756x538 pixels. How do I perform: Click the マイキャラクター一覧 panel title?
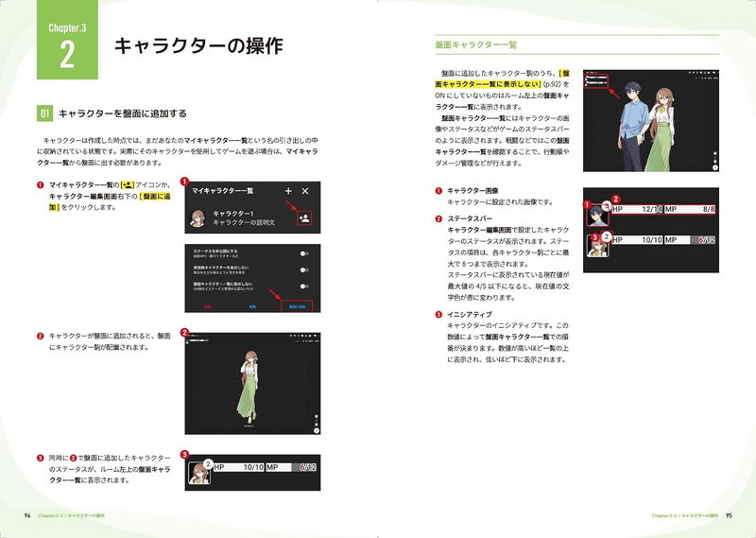pyautogui.click(x=222, y=191)
